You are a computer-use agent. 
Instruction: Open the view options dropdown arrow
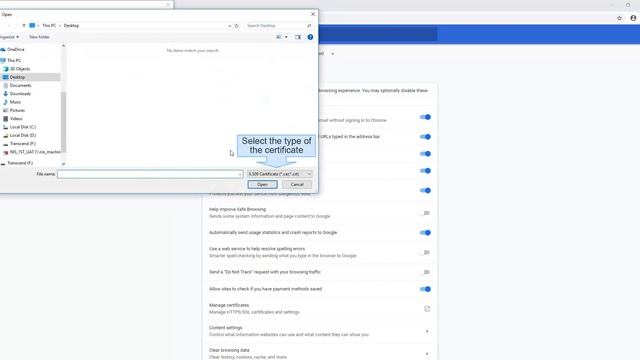[286, 37]
